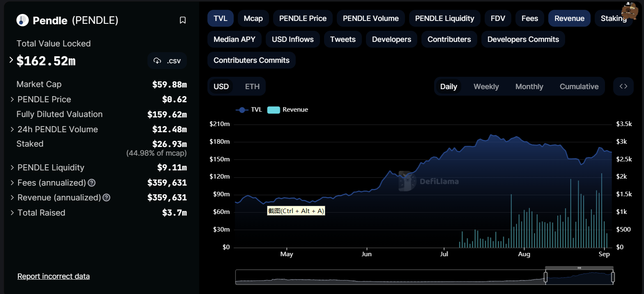Click the Pendle token logo
The width and height of the screenshot is (644, 294).
[x=22, y=20]
